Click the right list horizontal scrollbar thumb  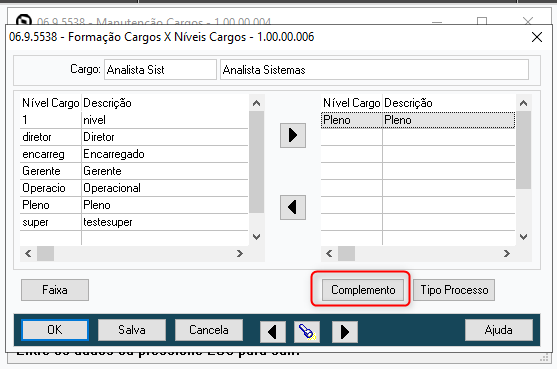[346, 254]
